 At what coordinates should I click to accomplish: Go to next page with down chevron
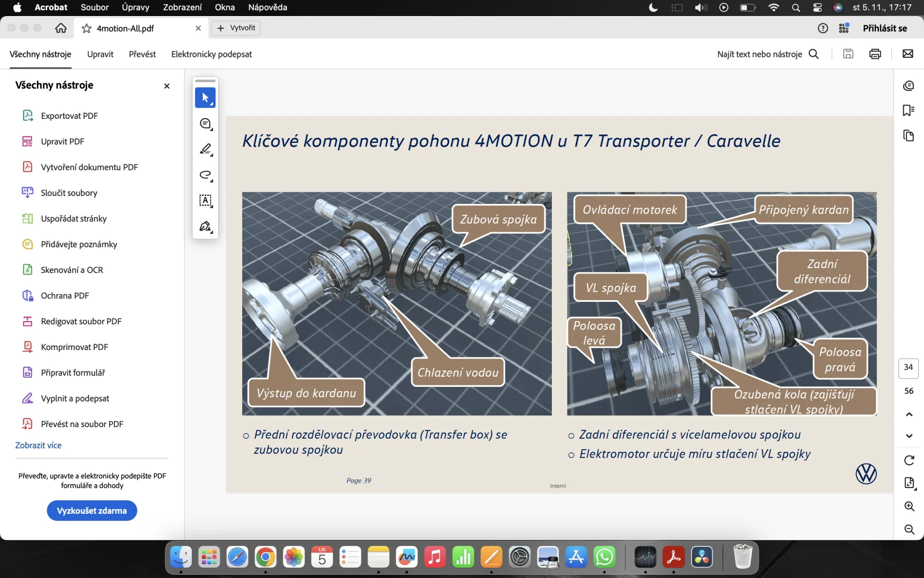point(909,436)
